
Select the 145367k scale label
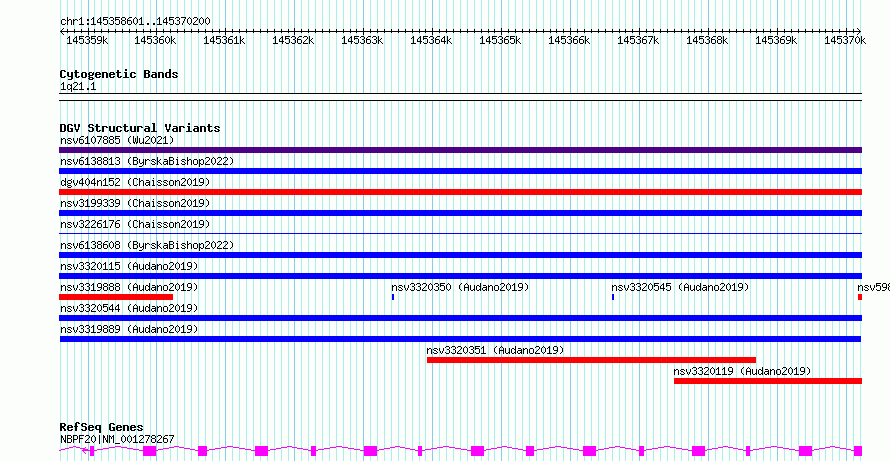[x=639, y=40]
